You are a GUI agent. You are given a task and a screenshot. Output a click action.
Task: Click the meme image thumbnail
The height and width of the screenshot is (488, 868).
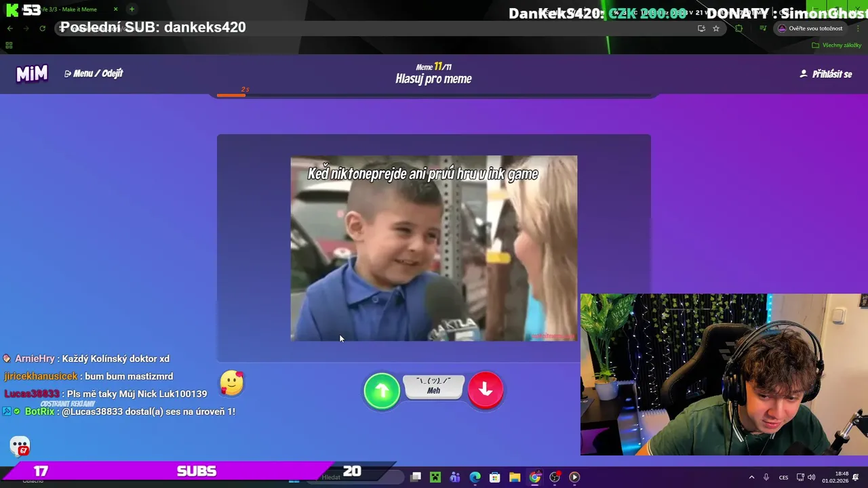click(434, 248)
